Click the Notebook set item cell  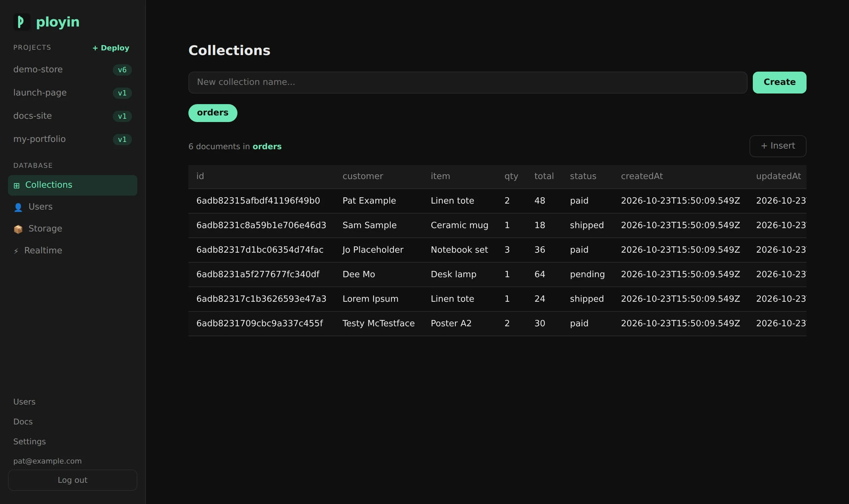pyautogui.click(x=459, y=250)
